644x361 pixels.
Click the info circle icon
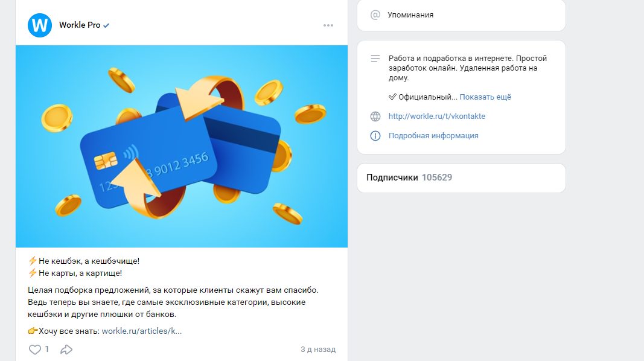pos(375,136)
